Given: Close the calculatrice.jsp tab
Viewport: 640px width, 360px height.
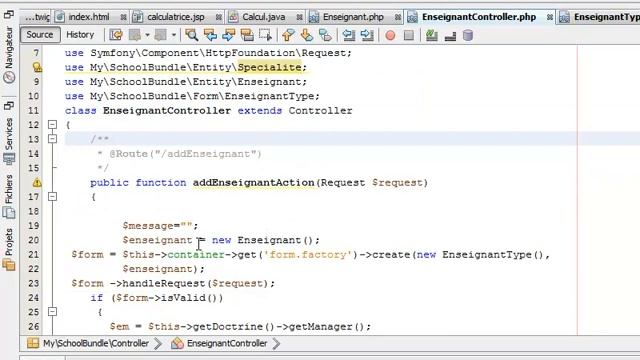Looking at the screenshot, I should 219,18.
